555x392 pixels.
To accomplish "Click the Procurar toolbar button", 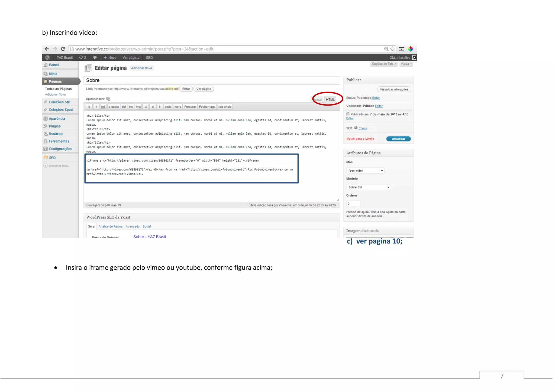I will pyautogui.click(x=190, y=107).
